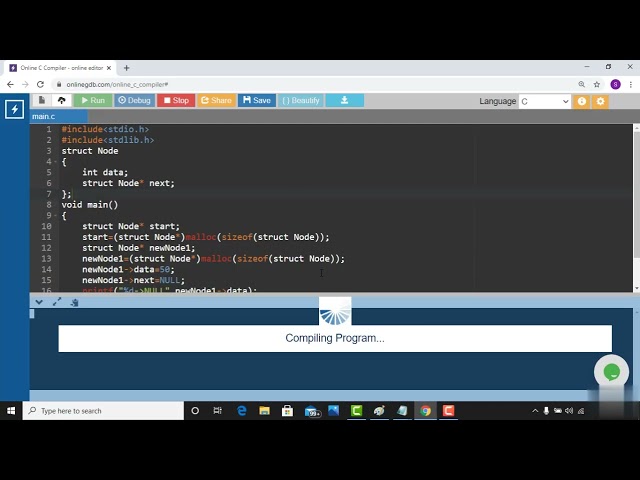Open green Camtasia icon on taskbar

(x=356, y=411)
